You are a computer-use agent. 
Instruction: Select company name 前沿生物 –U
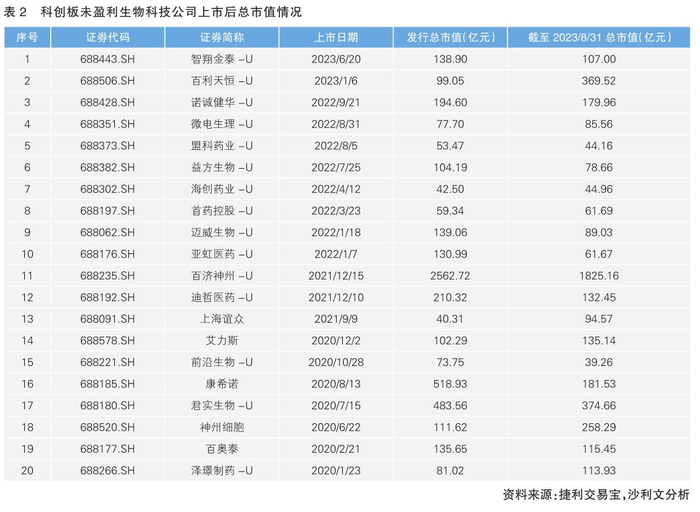[222, 362]
